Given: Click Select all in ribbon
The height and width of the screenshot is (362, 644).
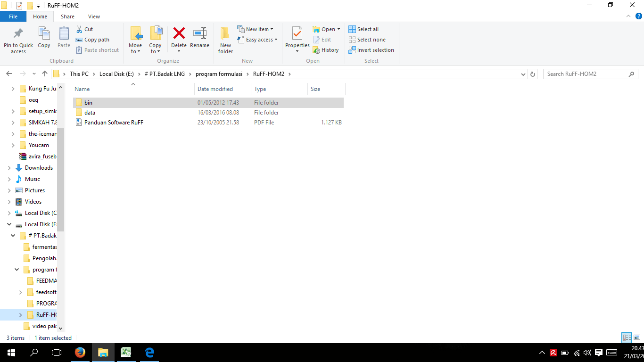Looking at the screenshot, I should tap(363, 29).
